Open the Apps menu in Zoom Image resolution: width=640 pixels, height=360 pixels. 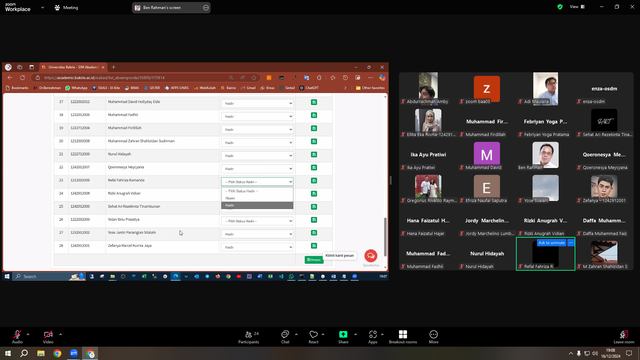(373, 337)
